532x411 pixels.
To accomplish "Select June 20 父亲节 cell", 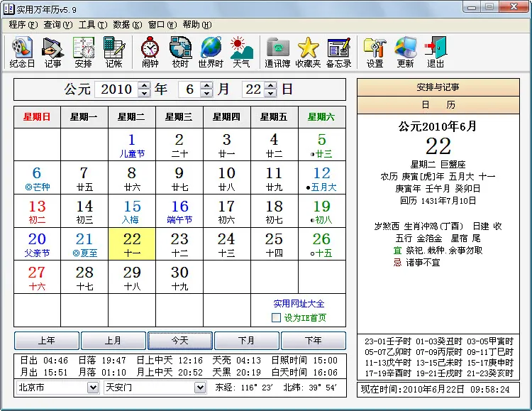I will tap(37, 243).
